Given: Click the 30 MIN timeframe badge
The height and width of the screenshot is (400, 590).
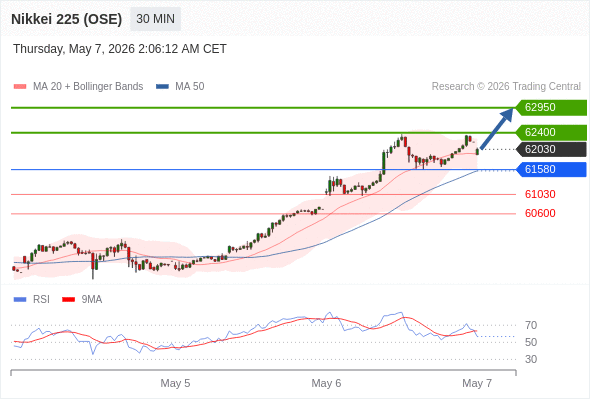Looking at the screenshot, I should 155,19.
